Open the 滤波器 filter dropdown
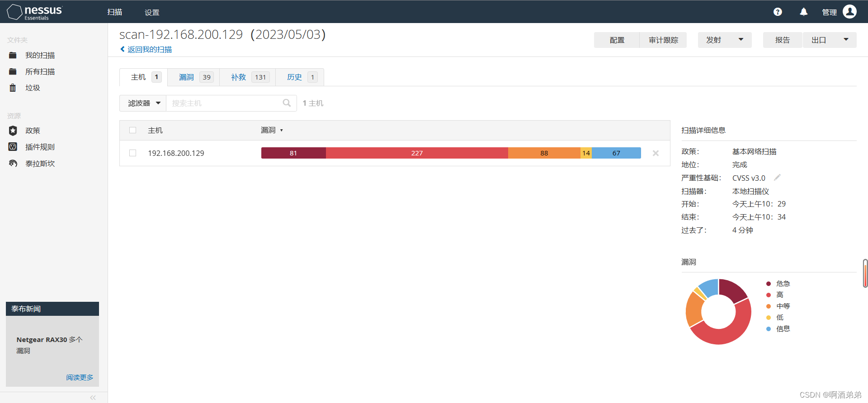This screenshot has height=403, width=868. point(143,103)
